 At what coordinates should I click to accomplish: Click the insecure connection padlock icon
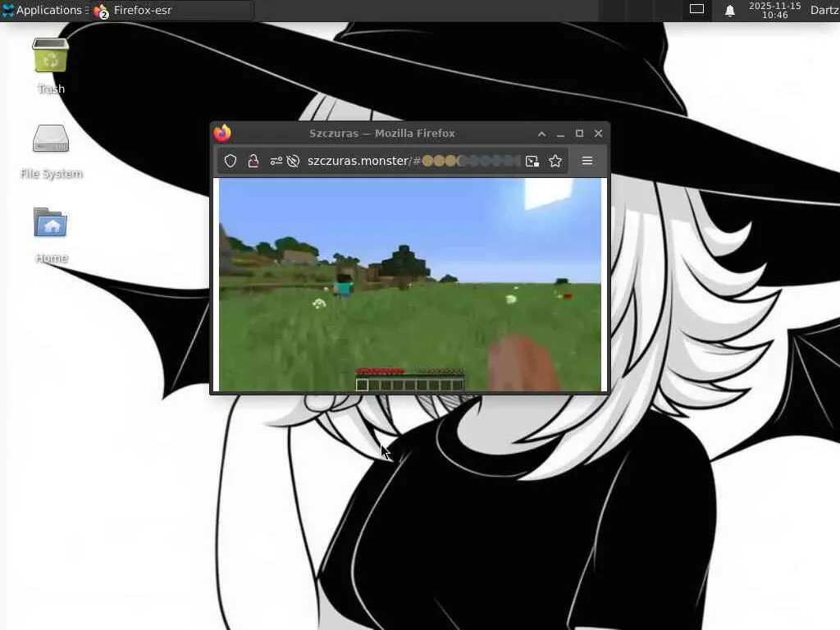coord(253,161)
